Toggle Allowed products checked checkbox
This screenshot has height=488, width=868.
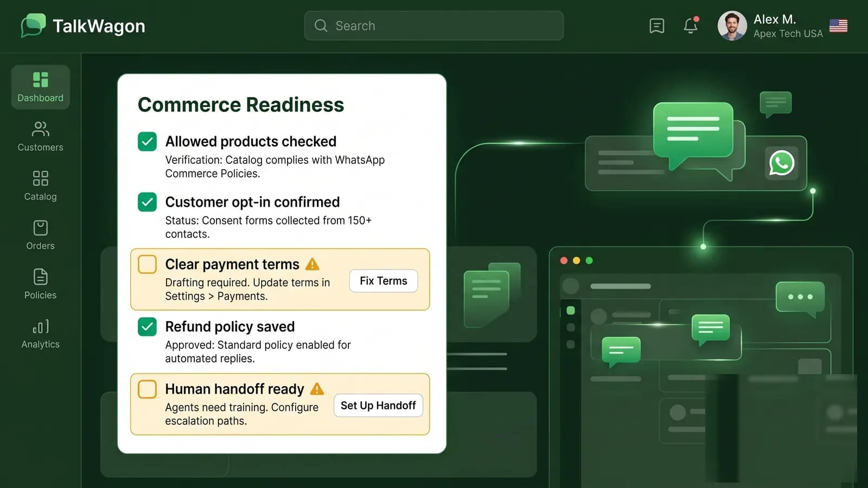[x=147, y=142]
